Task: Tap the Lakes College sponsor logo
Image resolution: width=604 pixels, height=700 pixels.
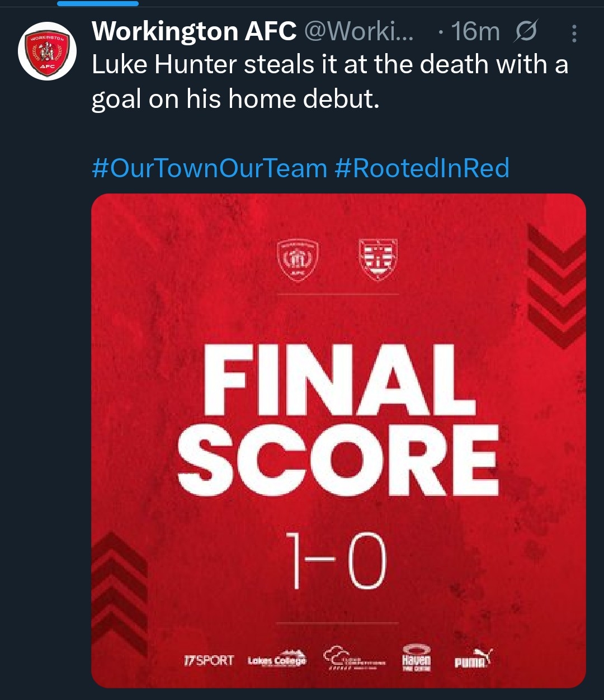Action: pos(277,660)
